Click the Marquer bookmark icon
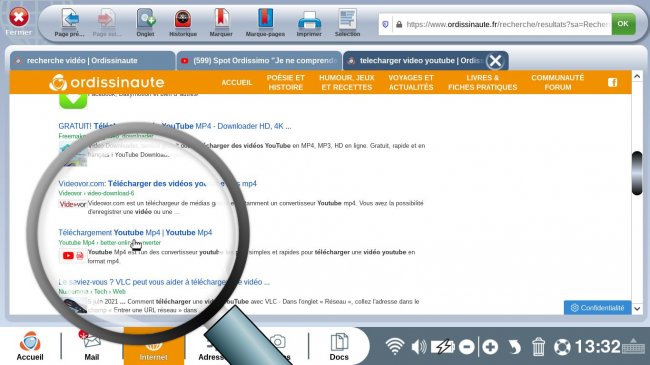The height and width of the screenshot is (365, 650). [221, 19]
